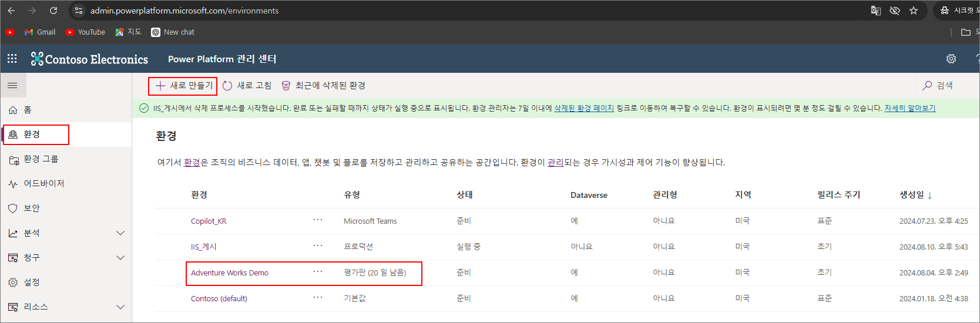
Task: Click the 2024.01.18. 오전 4:38 date
Action: 934,298
